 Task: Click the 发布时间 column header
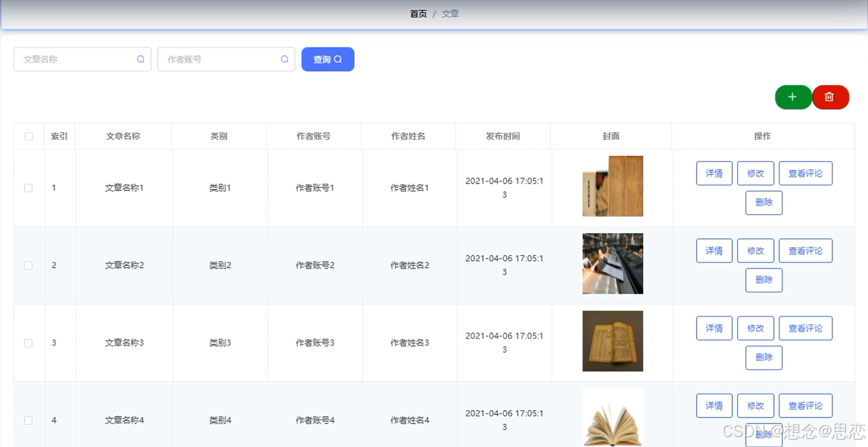pos(502,136)
